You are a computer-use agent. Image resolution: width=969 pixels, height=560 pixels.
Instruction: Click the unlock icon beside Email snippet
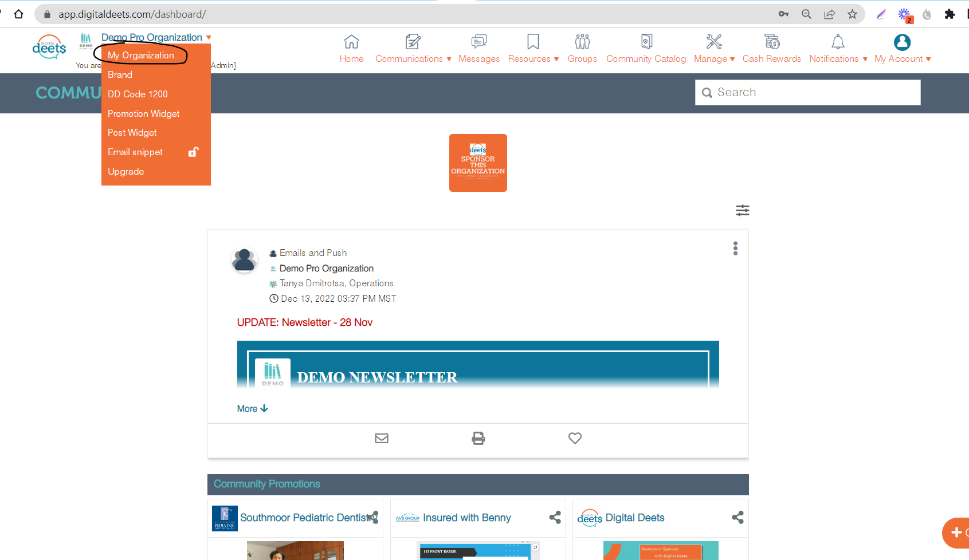point(194,152)
